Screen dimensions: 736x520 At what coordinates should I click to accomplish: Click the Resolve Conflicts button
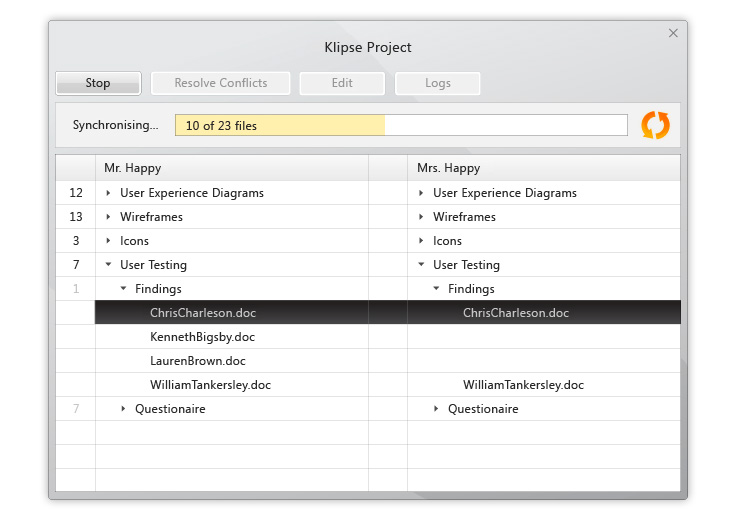point(221,83)
